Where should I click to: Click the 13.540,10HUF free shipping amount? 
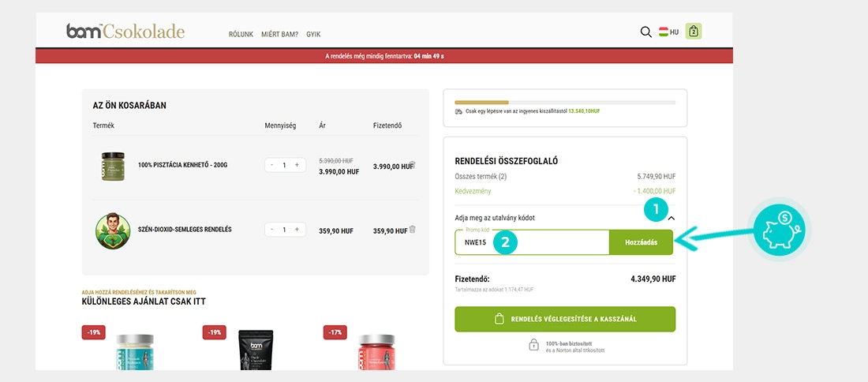584,111
